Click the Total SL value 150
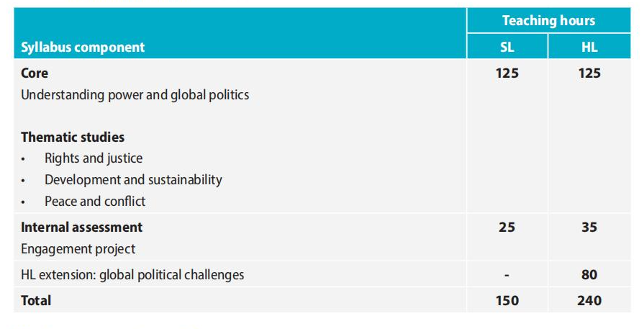 pos(507,300)
